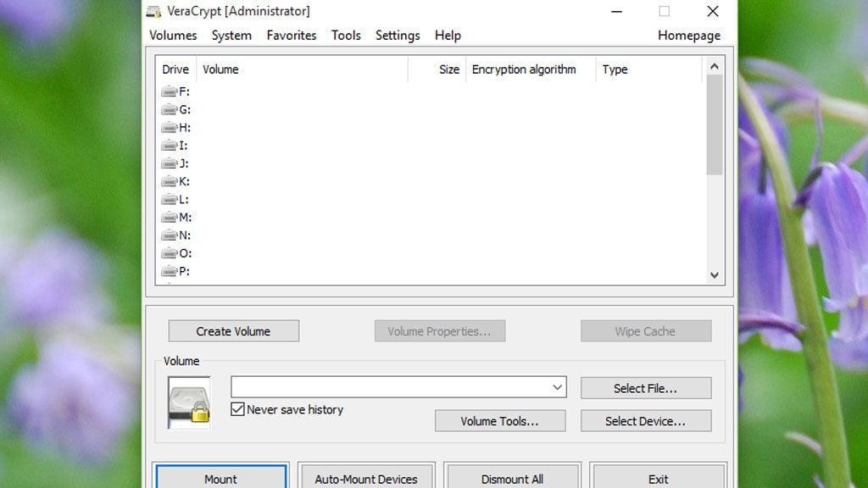
Task: Click the padlocked drive volume icon
Action: point(189,402)
